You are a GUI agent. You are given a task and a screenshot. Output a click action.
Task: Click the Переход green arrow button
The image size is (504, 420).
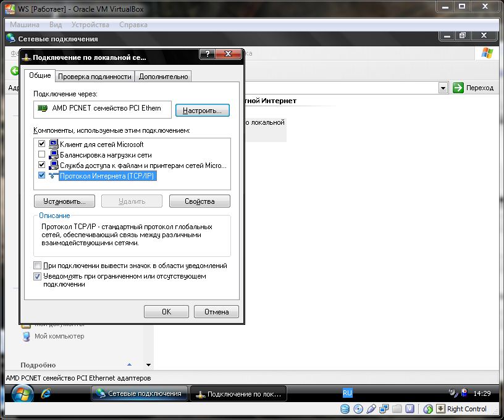[x=458, y=88]
